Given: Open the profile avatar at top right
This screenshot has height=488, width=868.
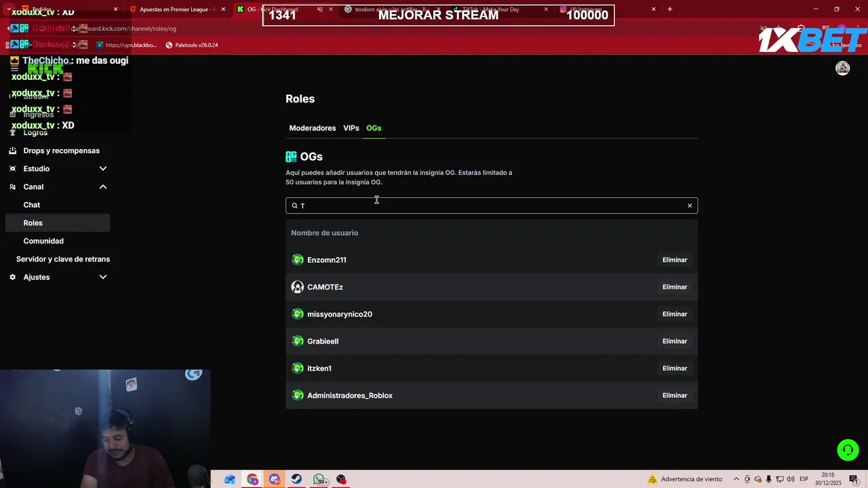Looking at the screenshot, I should pyautogui.click(x=842, y=68).
